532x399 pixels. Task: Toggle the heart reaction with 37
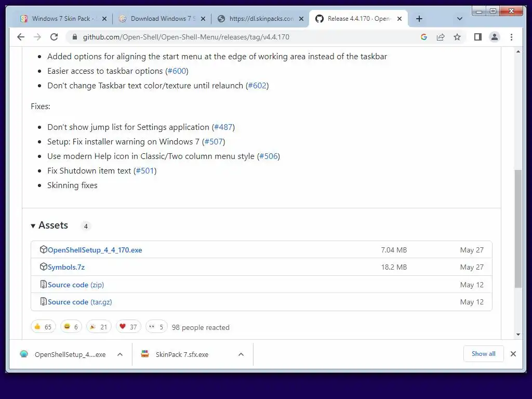(x=128, y=327)
